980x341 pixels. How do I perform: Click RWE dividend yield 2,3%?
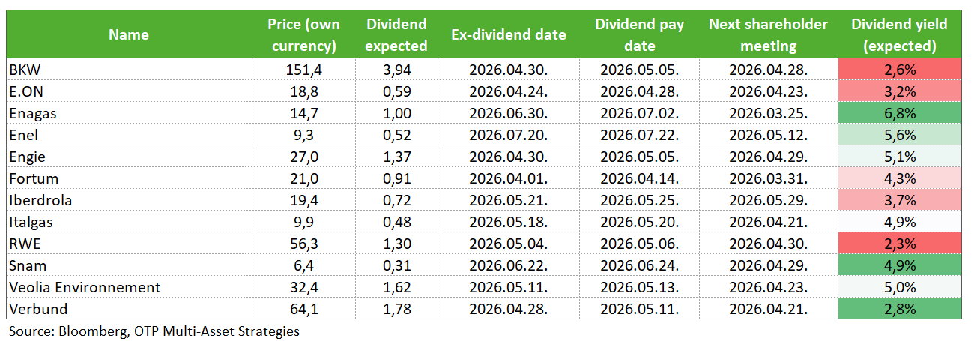click(x=899, y=244)
